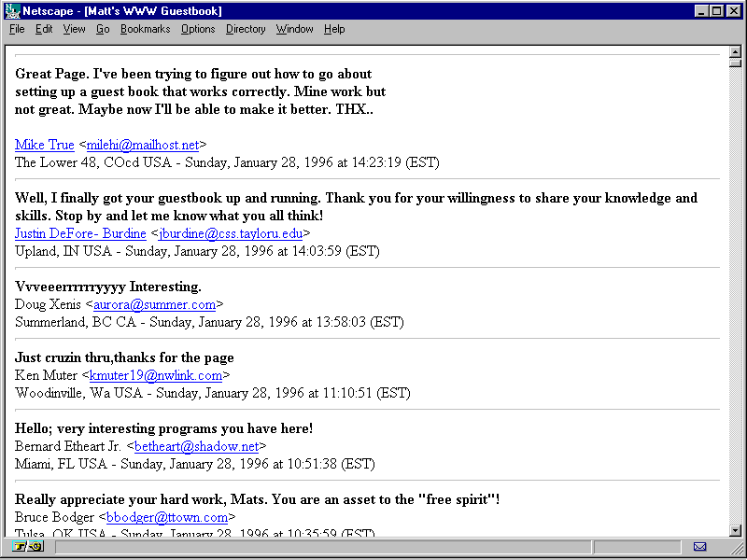The height and width of the screenshot is (560, 747).
Task: Open the mail envelope icon in status bar
Action: (699, 547)
